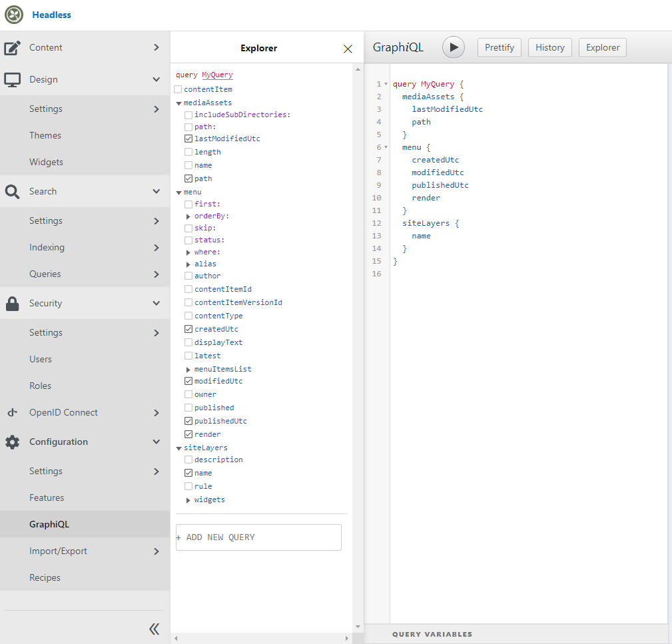Expand the where argument
The image size is (672, 644).
click(x=188, y=252)
